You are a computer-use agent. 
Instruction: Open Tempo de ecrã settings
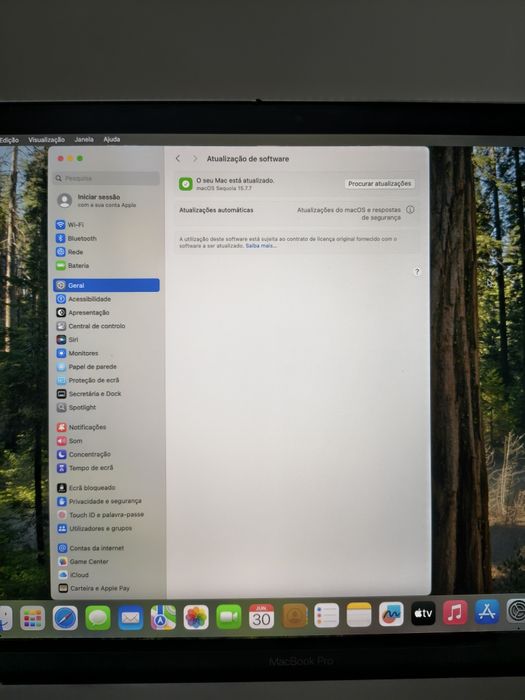tap(107, 468)
